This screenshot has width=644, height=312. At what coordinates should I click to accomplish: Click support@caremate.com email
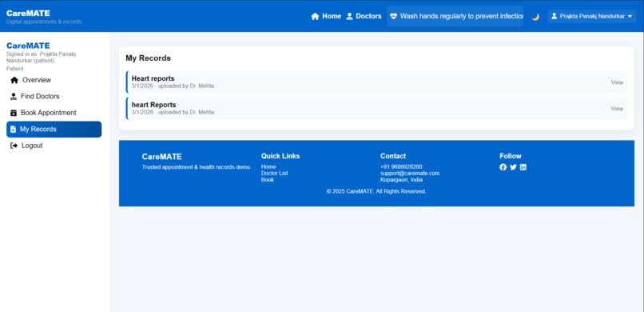click(x=410, y=174)
